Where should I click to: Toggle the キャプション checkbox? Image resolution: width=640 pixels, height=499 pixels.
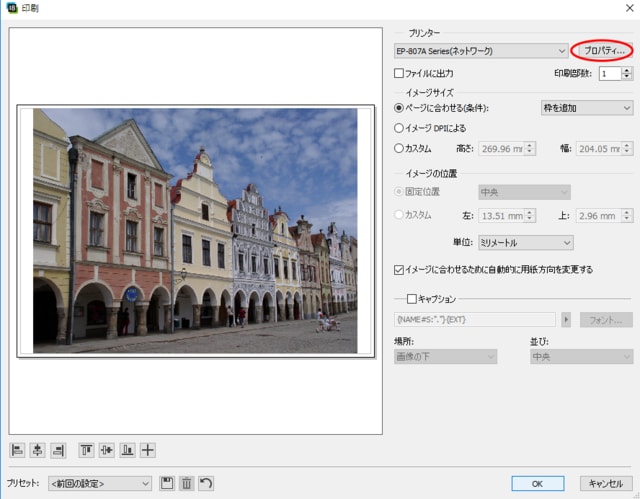coord(411,299)
